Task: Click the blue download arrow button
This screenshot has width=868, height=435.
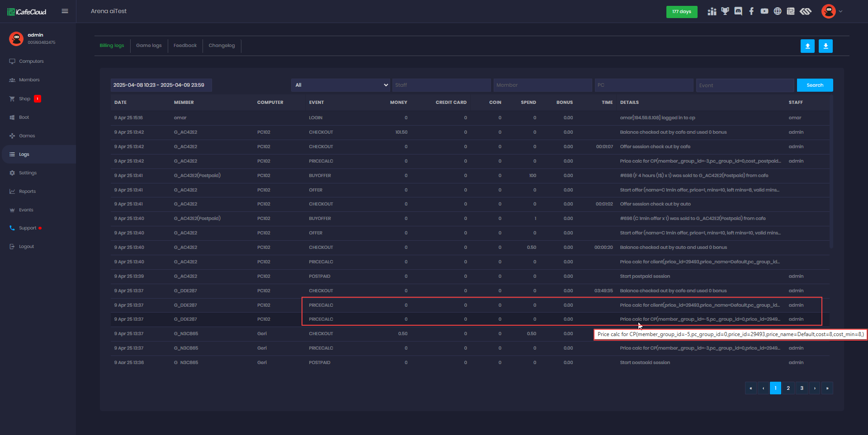Action: (x=826, y=46)
